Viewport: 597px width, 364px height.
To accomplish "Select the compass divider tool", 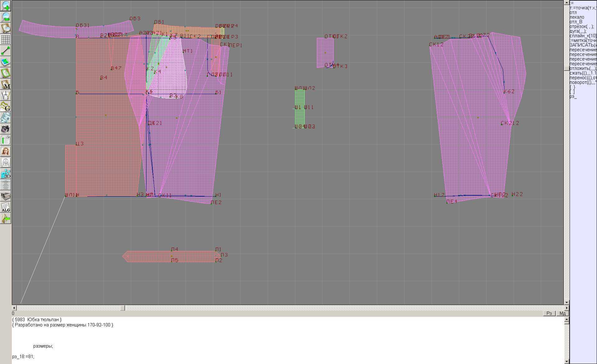I will pos(6,95).
